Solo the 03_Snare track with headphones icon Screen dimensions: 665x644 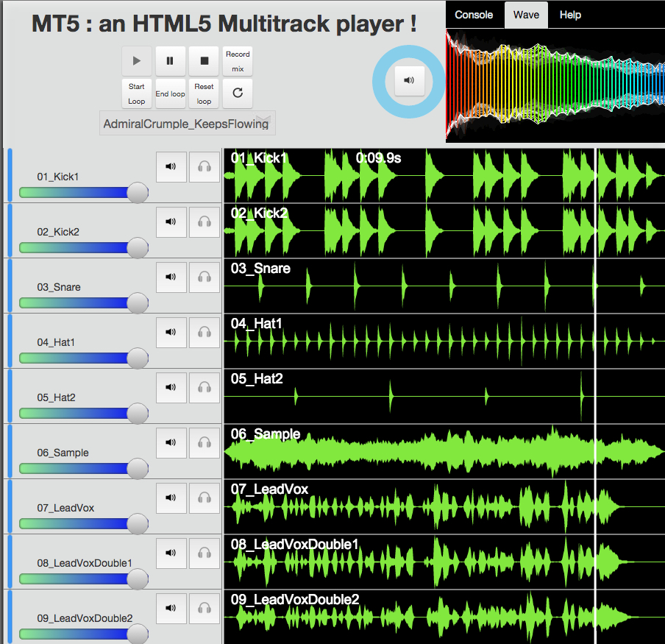click(x=204, y=277)
